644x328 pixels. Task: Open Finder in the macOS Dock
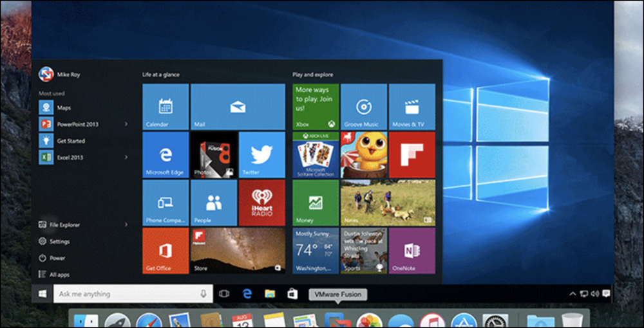point(86,322)
